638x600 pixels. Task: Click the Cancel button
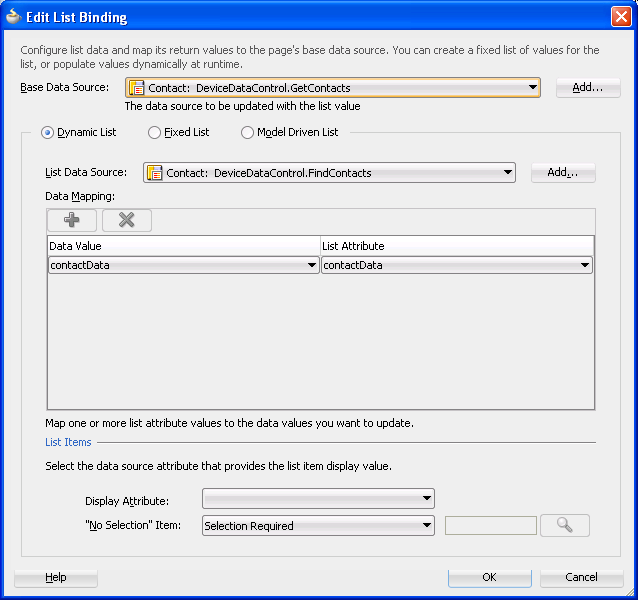(581, 577)
